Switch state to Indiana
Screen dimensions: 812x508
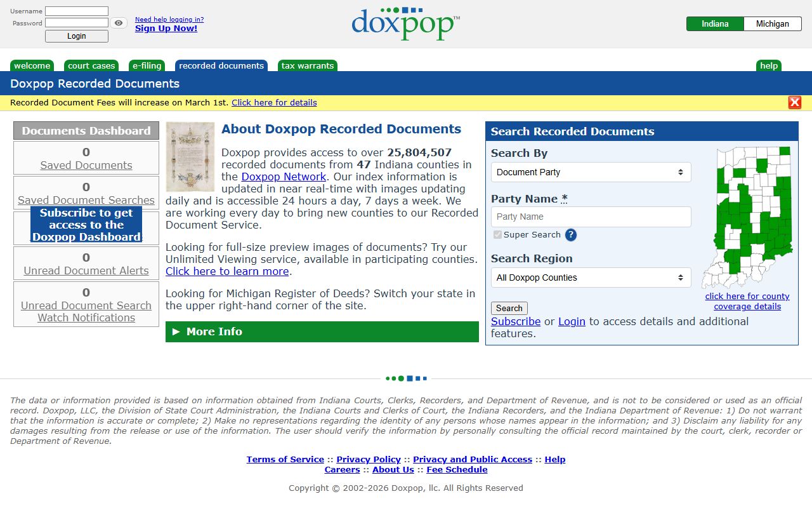tap(715, 24)
